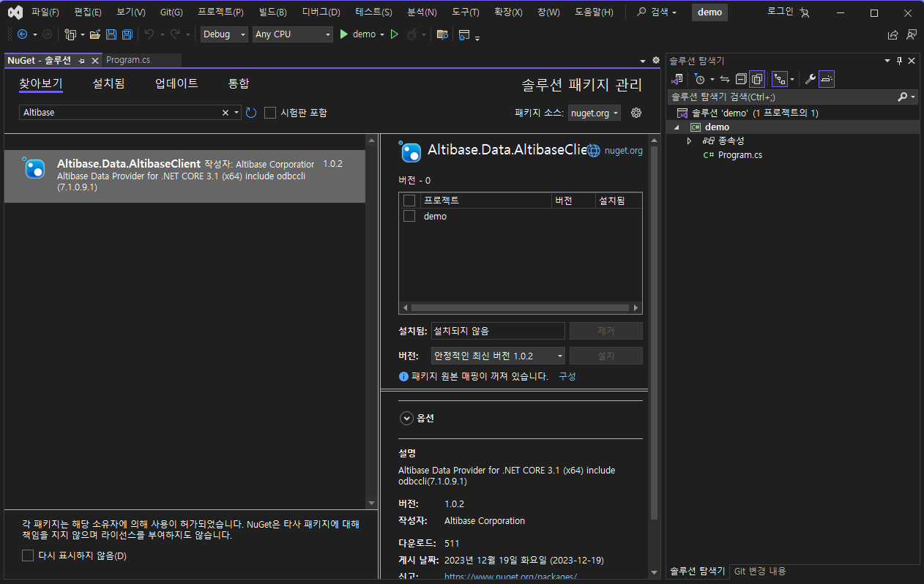Tick the 다시 표시하지 않음 checkbox

[x=28, y=555]
